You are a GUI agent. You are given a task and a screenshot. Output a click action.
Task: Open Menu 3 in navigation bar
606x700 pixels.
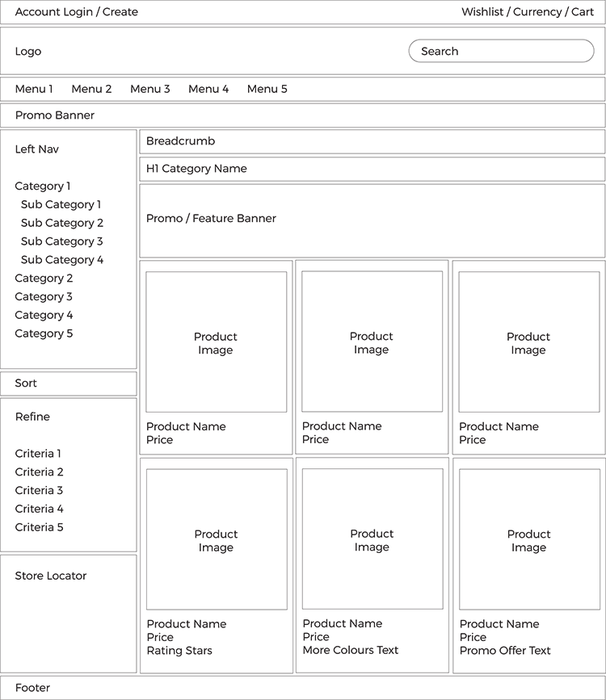tap(150, 89)
